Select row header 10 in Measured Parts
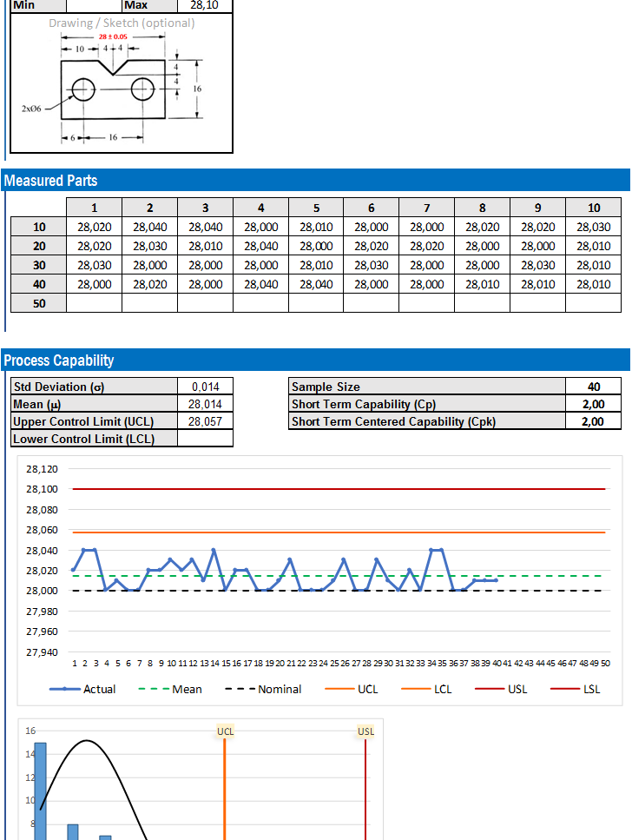Screen dimensions: 632x840 click(x=38, y=227)
